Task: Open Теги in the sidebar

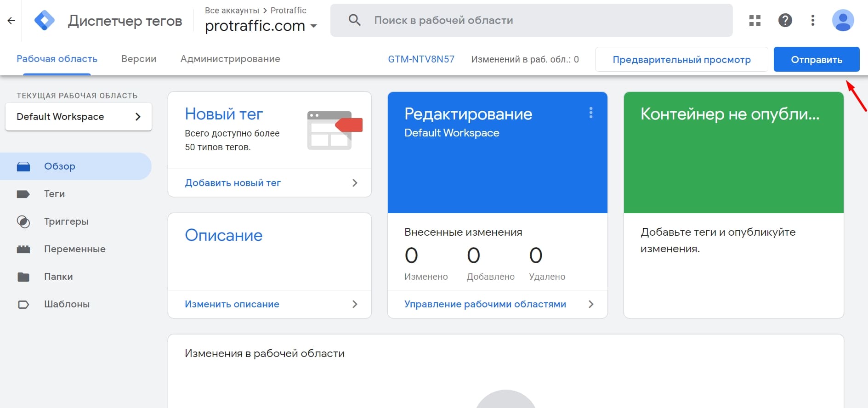Action: [76, 194]
